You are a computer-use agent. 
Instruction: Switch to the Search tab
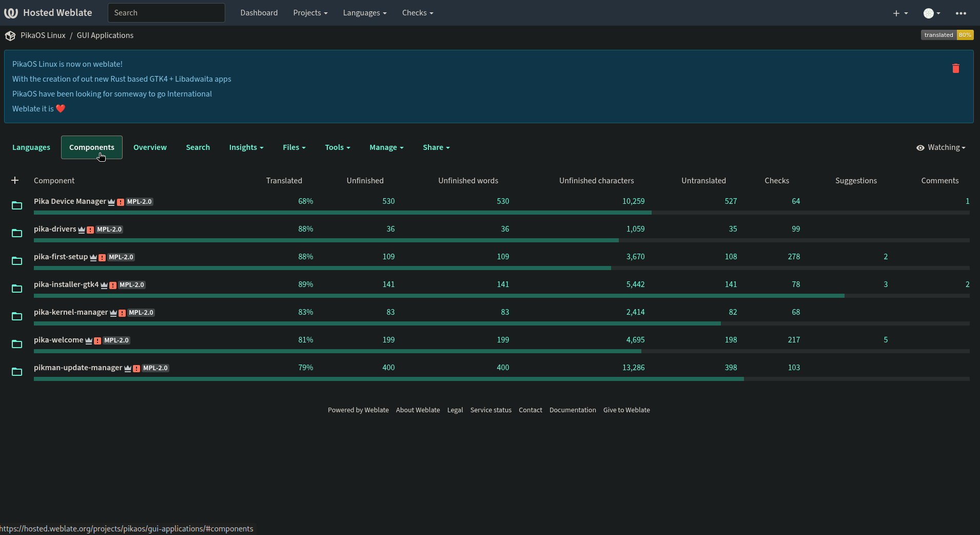pos(198,147)
